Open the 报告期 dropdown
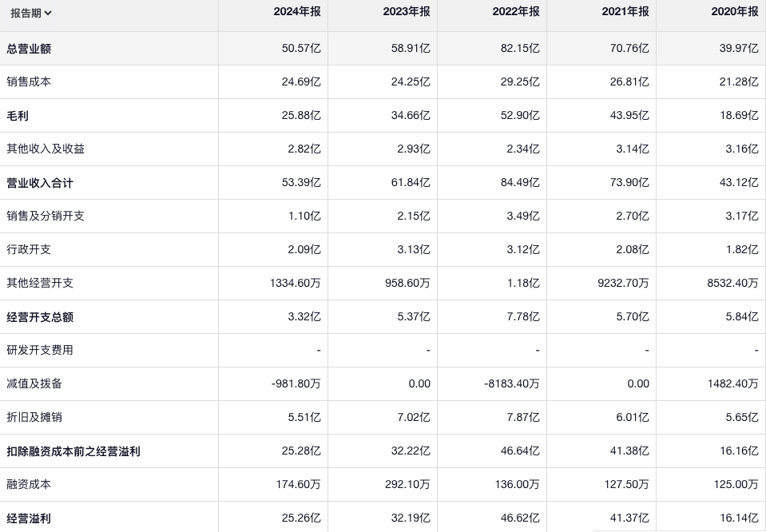766x532 pixels. click(31, 13)
